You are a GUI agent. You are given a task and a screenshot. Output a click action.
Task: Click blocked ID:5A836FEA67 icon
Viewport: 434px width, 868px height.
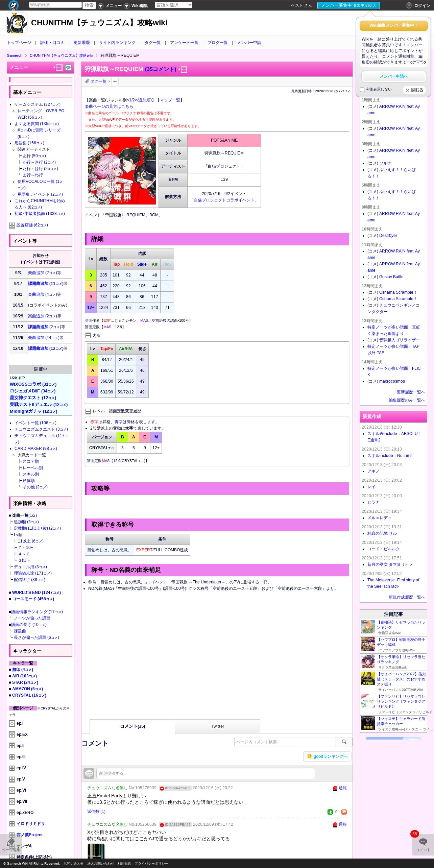[x=162, y=825]
